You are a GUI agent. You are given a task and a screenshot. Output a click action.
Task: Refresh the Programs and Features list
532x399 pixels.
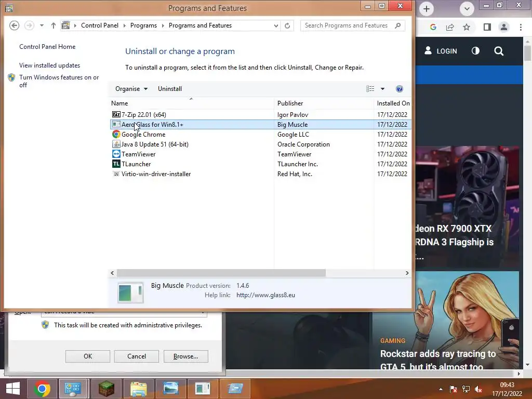287,26
